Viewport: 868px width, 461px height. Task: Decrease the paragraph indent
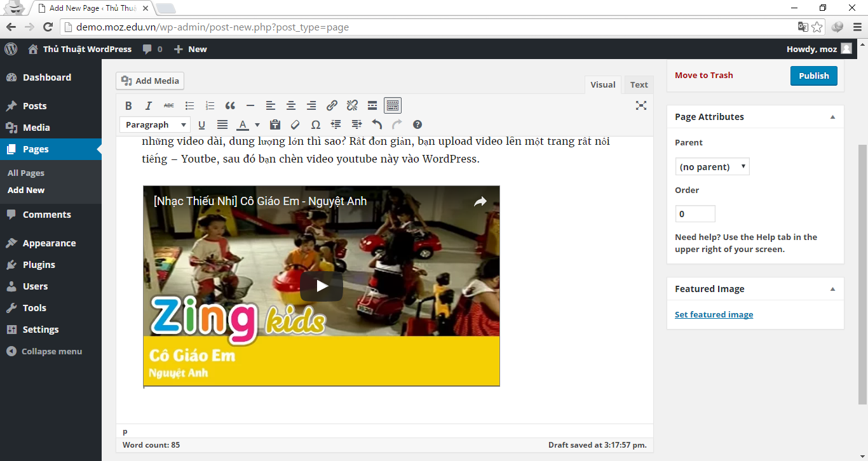click(336, 124)
